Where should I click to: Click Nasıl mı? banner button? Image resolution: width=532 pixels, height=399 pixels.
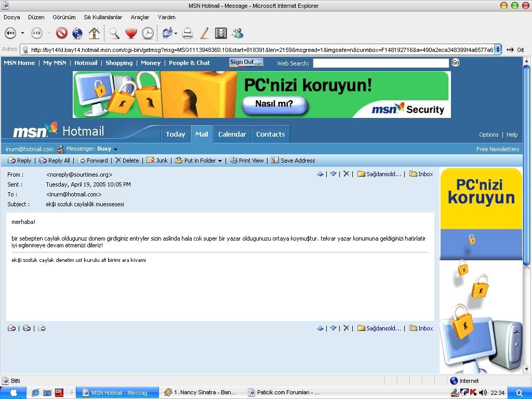click(x=274, y=104)
